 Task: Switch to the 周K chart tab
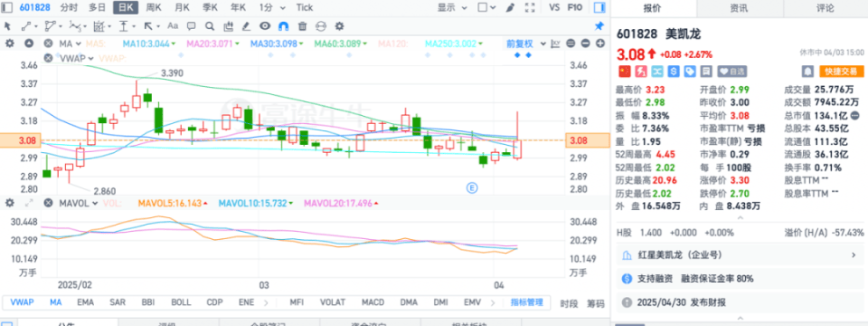[154, 8]
